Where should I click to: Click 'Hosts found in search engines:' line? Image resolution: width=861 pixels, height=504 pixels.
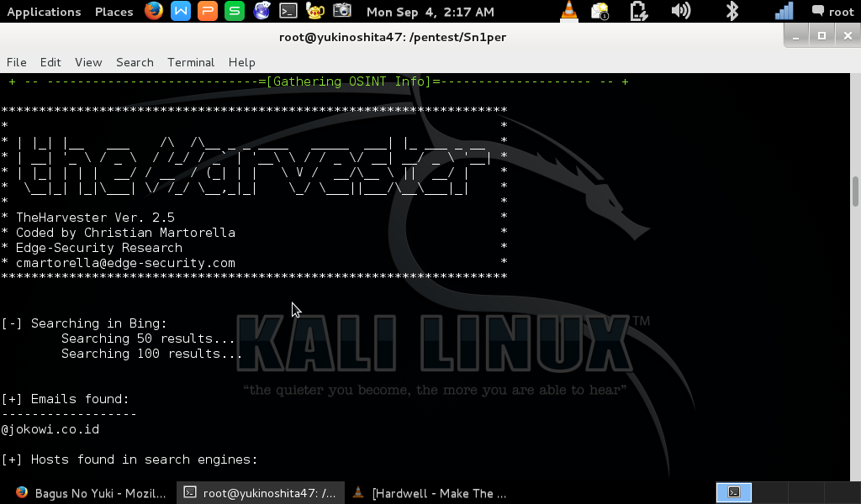tap(129, 459)
